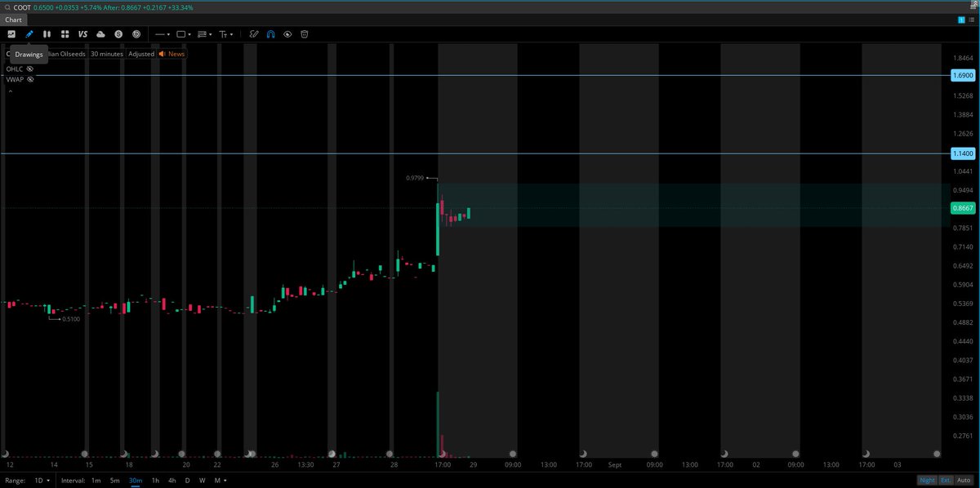
Task: Open the Range 1D dropdown
Action: pos(42,481)
